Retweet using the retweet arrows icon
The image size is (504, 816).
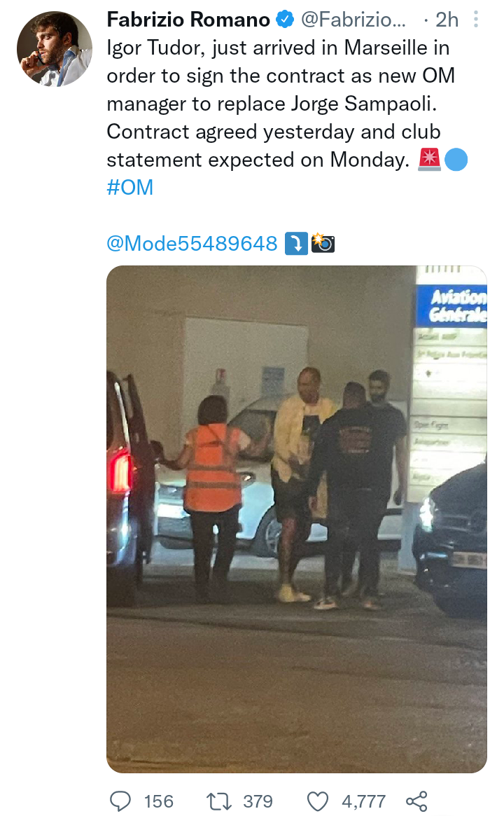[x=219, y=801]
